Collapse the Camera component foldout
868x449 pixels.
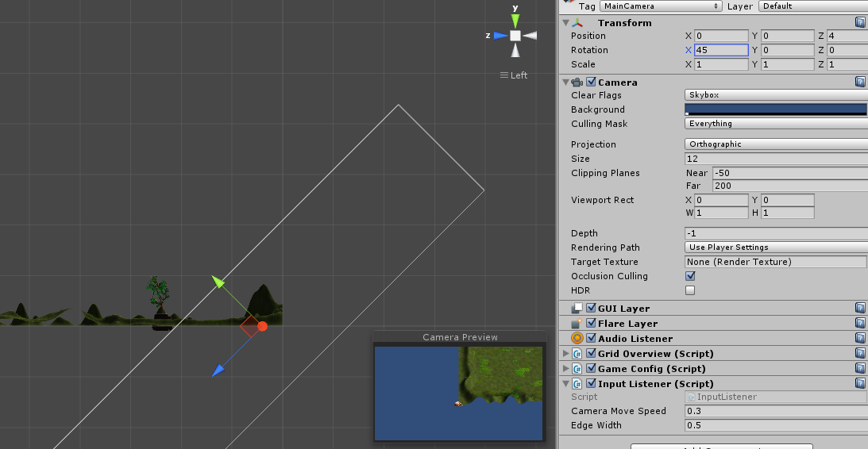(565, 82)
